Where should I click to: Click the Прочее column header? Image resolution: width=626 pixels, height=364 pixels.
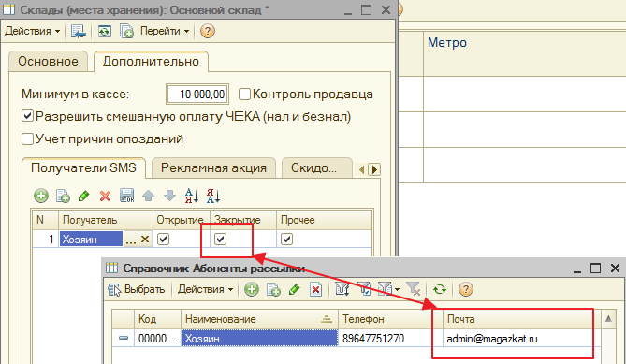pos(324,220)
